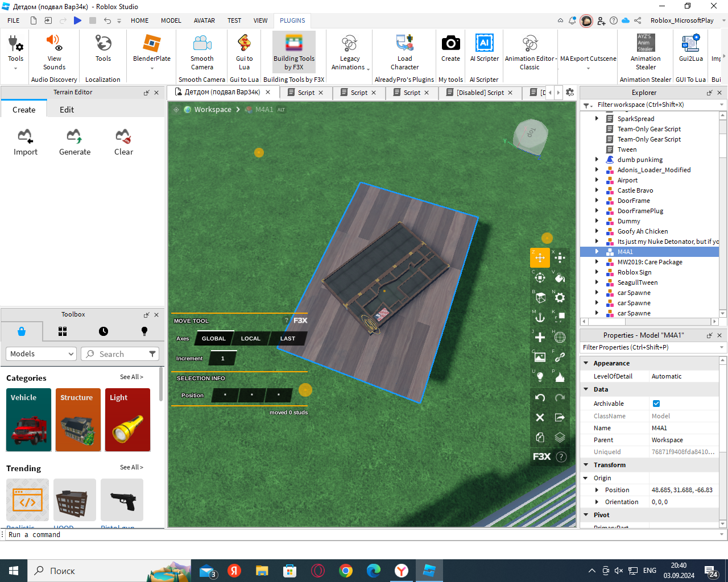The image size is (728, 582).
Task: Switch to the [Disabled] Script tab
Action: [x=480, y=93]
